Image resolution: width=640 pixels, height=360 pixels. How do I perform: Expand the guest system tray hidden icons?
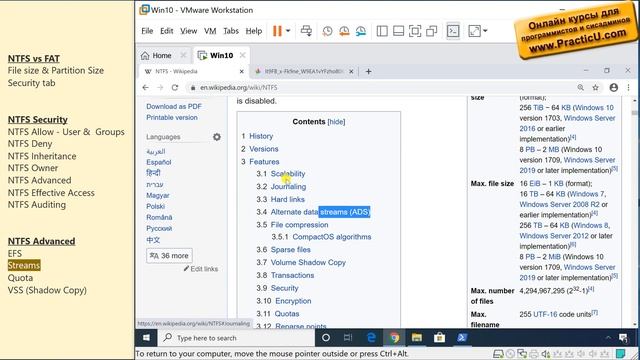pyautogui.click(x=608, y=338)
